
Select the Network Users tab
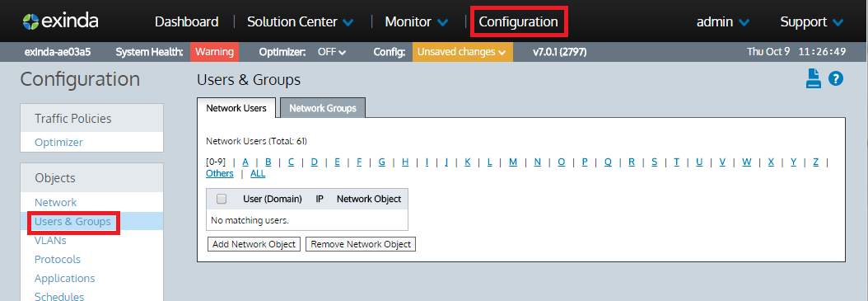point(236,108)
